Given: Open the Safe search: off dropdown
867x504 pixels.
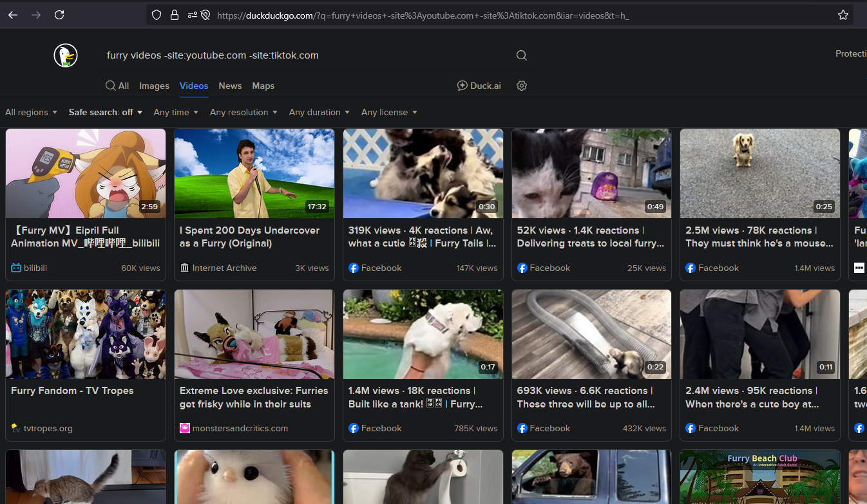Looking at the screenshot, I should pyautogui.click(x=106, y=112).
